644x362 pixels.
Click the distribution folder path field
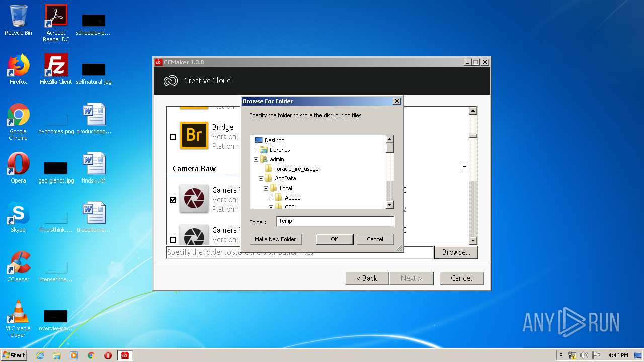pos(299,252)
